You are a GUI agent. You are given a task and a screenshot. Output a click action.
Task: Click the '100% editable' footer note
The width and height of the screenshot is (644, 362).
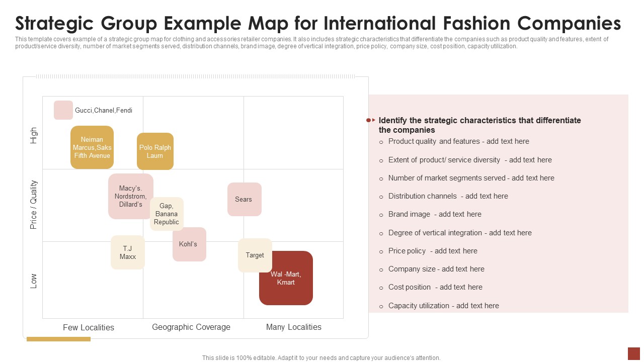pyautogui.click(x=321, y=358)
